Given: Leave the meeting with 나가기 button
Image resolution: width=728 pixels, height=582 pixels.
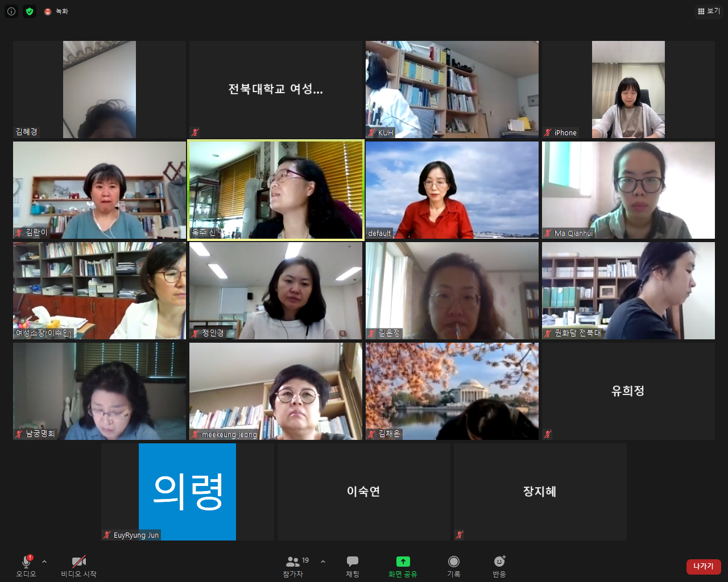Looking at the screenshot, I should coord(704,567).
